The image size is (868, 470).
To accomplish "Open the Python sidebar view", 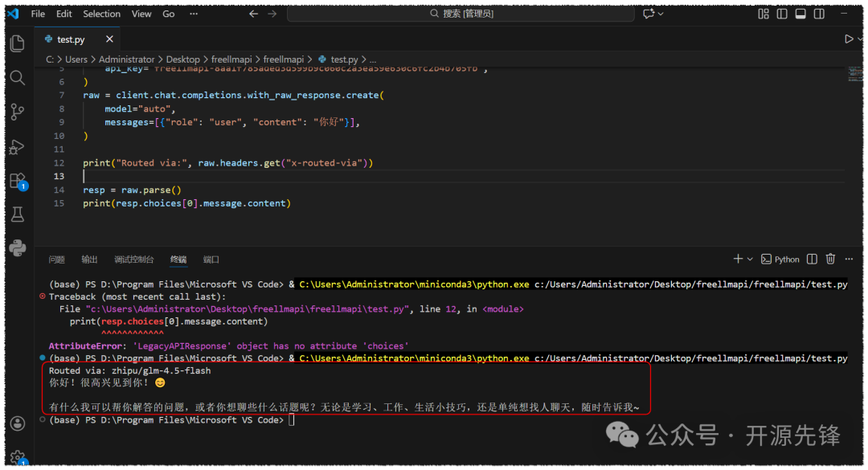I will click(17, 247).
